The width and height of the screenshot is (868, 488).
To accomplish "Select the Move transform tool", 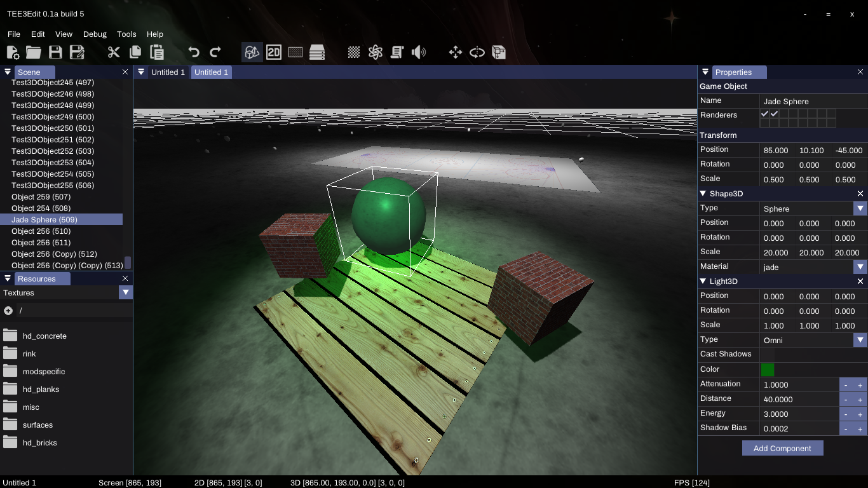I will 455,52.
